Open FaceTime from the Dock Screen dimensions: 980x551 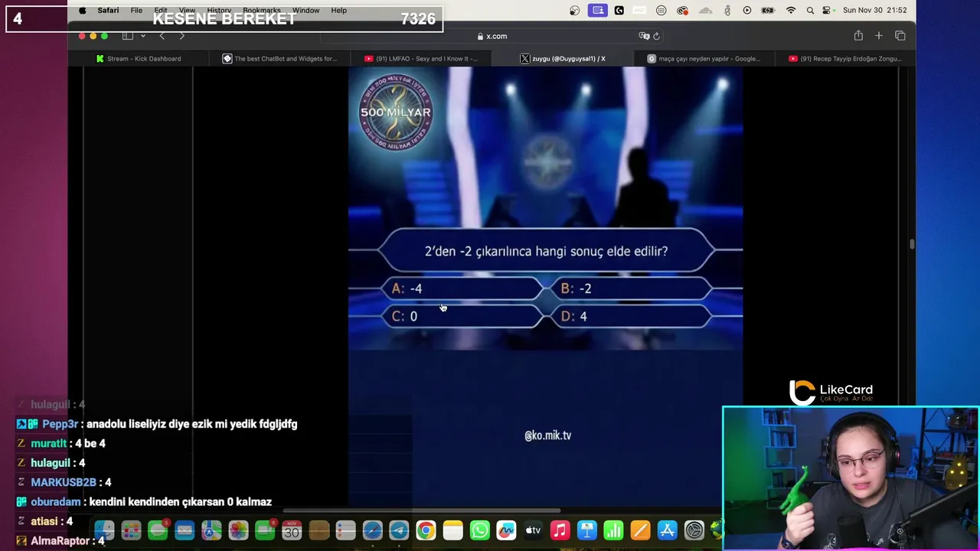point(265,530)
